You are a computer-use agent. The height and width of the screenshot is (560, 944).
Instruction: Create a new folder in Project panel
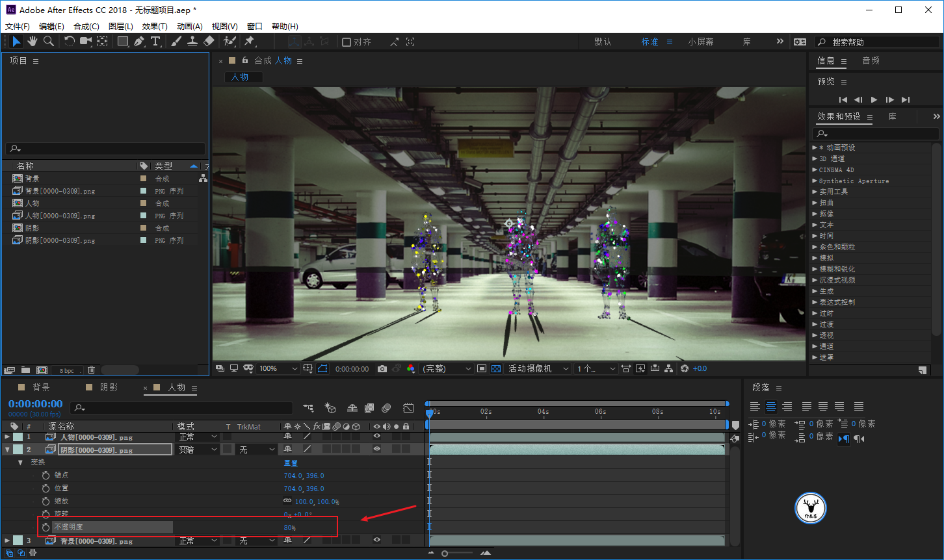click(25, 370)
